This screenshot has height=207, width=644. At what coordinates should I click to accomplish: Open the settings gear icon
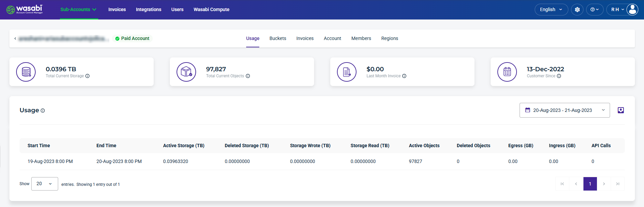(577, 9)
